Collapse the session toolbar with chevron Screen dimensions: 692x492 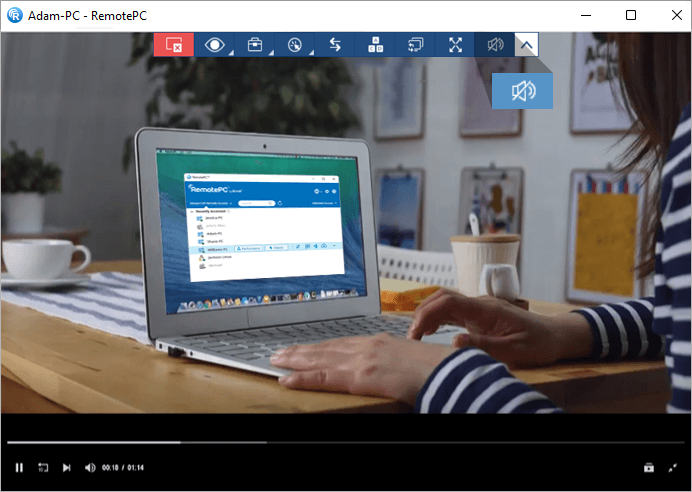pyautogui.click(x=526, y=45)
